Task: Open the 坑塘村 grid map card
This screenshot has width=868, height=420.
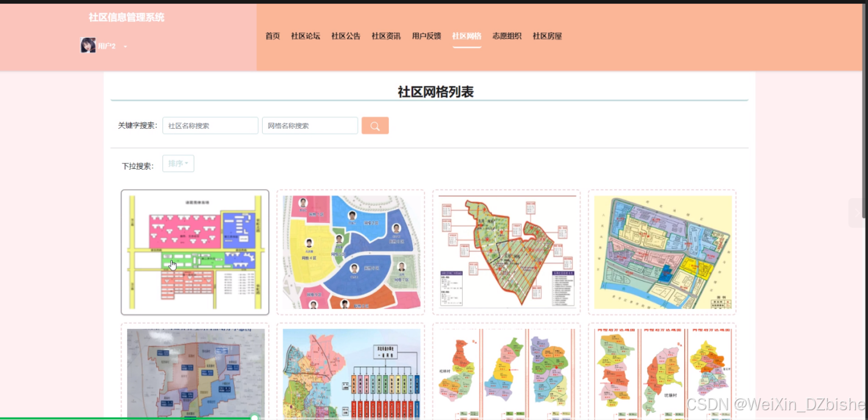Action: pyautogui.click(x=662, y=372)
